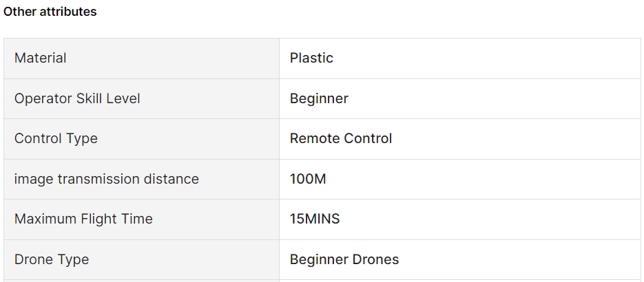This screenshot has height=282, width=644.
Task: Select the Operator Skill Level label
Action: [77, 99]
